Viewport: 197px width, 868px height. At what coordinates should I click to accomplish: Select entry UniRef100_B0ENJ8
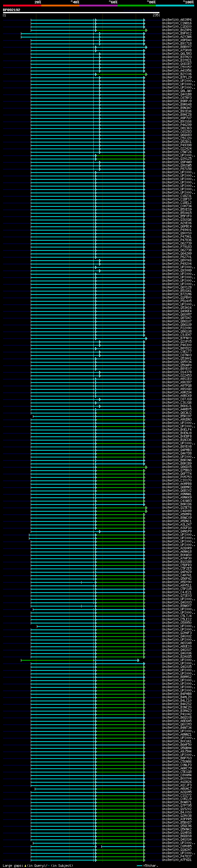pos(177,433)
